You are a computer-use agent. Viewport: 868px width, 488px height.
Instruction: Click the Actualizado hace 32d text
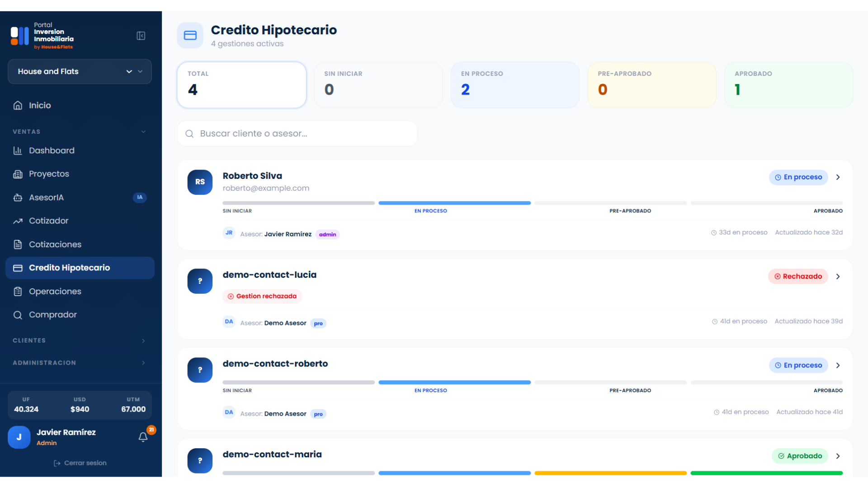(809, 232)
